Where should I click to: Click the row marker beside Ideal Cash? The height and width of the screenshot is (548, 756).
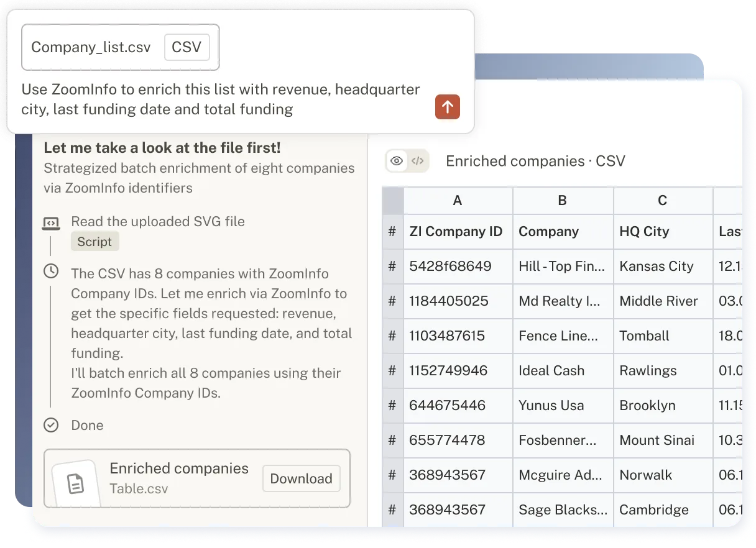(392, 371)
